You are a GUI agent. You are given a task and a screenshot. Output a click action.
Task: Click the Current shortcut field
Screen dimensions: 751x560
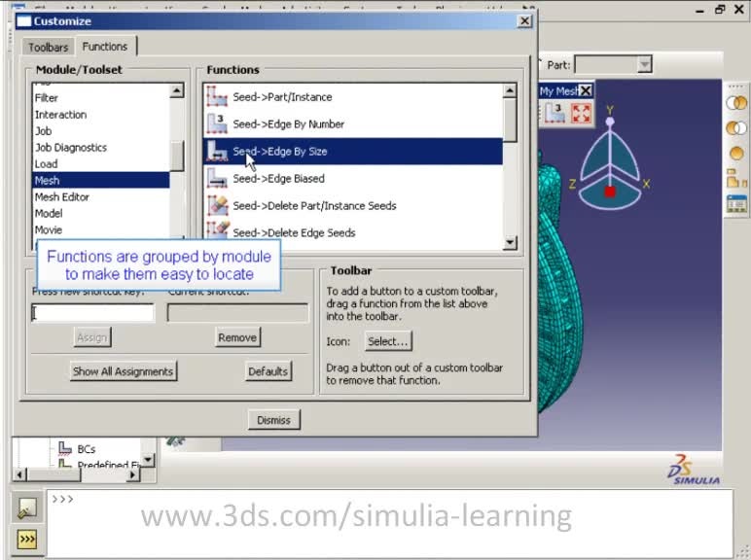coord(237,313)
